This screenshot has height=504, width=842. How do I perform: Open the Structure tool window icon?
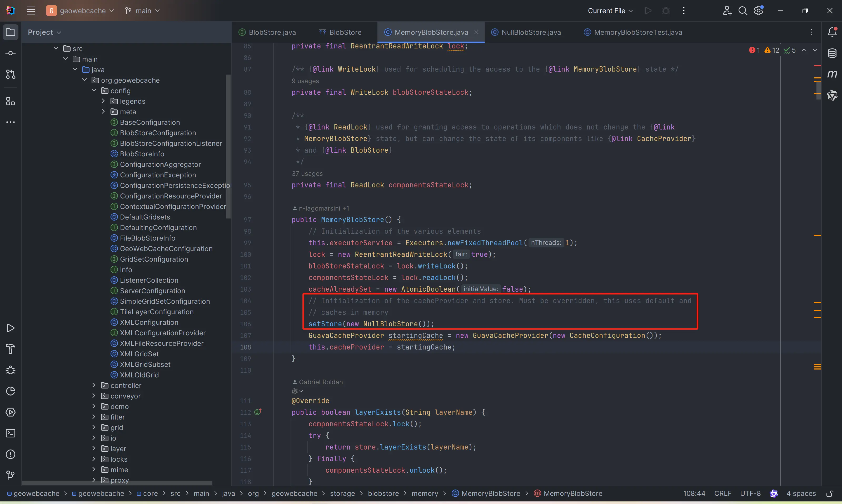click(11, 101)
